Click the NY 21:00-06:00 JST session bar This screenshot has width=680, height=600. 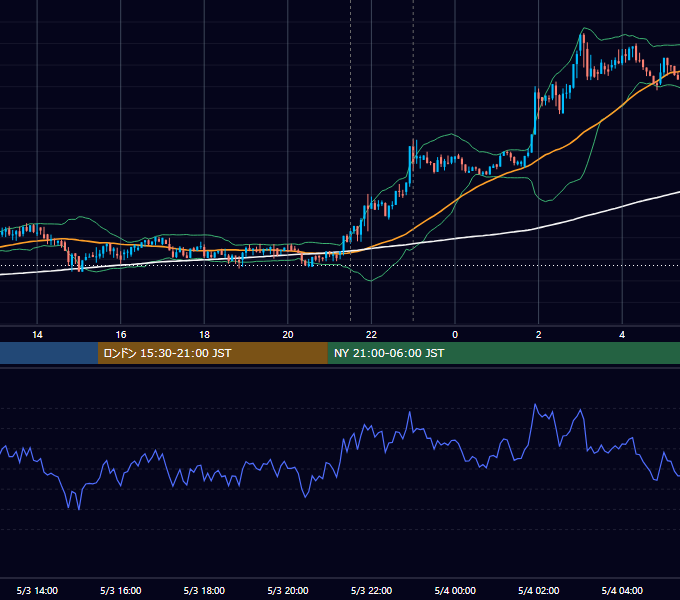pos(503,353)
